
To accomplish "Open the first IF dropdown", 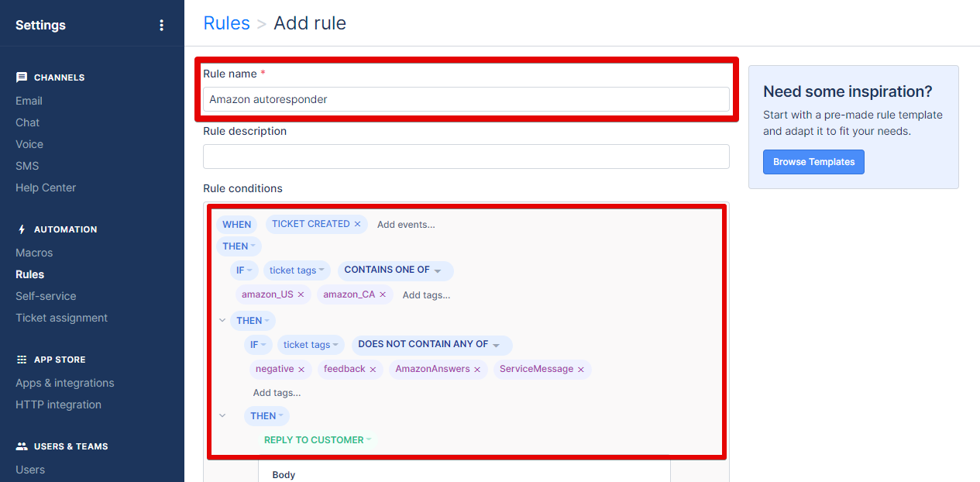I will (245, 270).
